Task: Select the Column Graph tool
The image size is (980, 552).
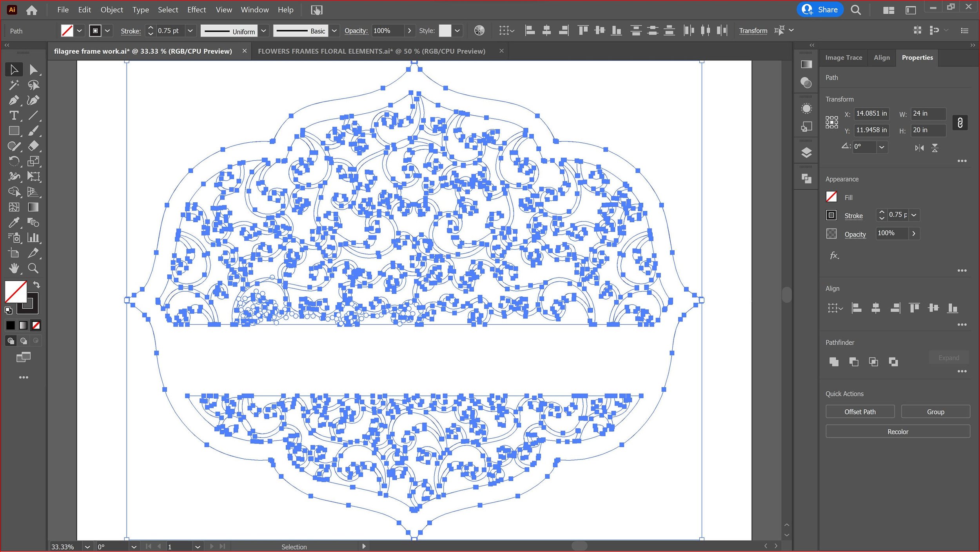Action: pos(33,238)
